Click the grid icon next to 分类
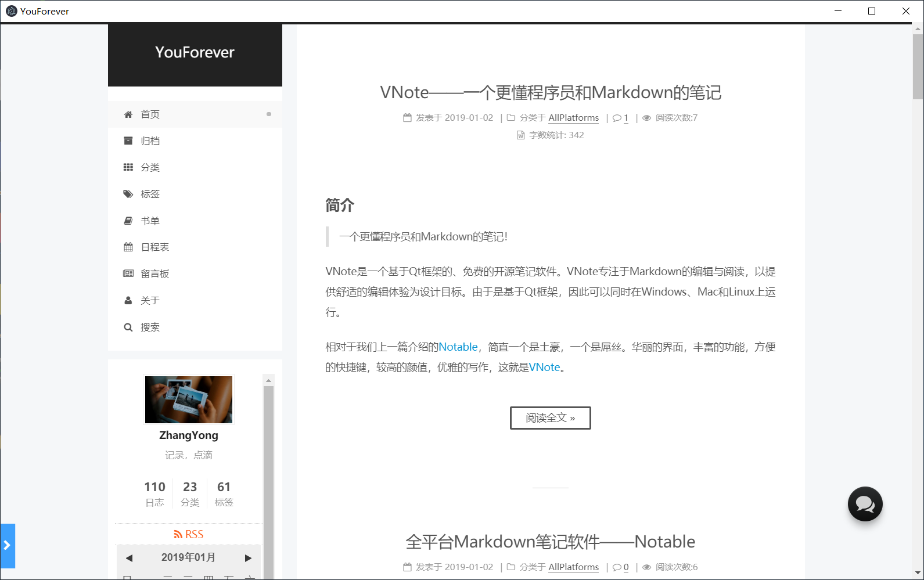 (x=128, y=167)
